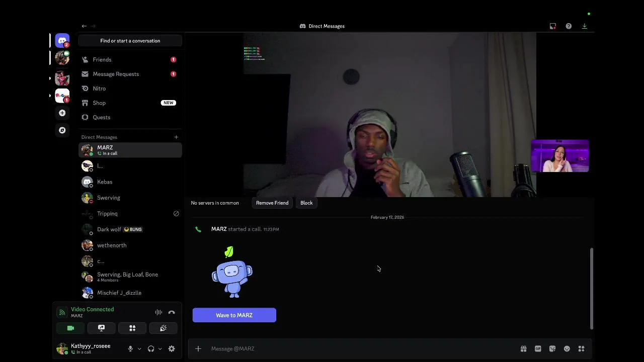The height and width of the screenshot is (362, 644).
Task: Open the Activities launcher in the voice panel
Action: coord(132,328)
